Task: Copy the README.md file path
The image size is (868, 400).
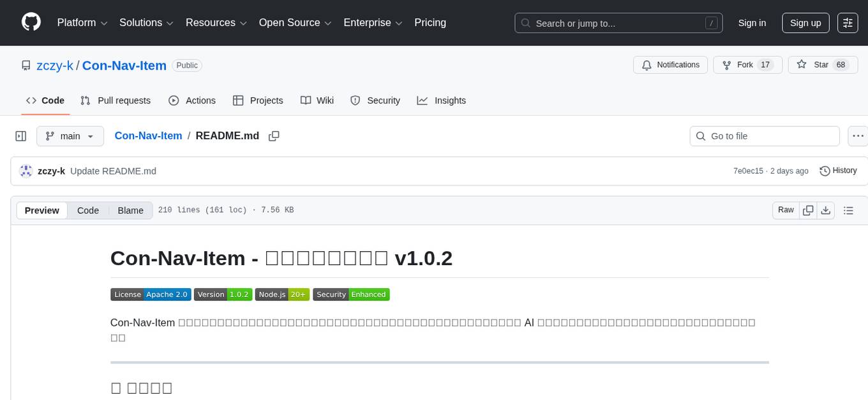Action: pos(274,135)
